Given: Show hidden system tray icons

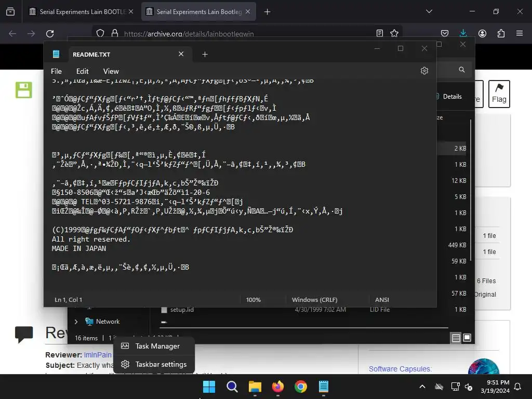Looking at the screenshot, I should pyautogui.click(x=422, y=387).
